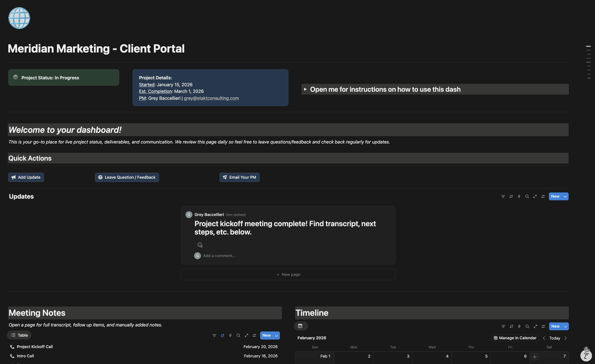Add an event on February 6 with the plus
Viewport: 595px width, 364px height.
click(x=535, y=357)
